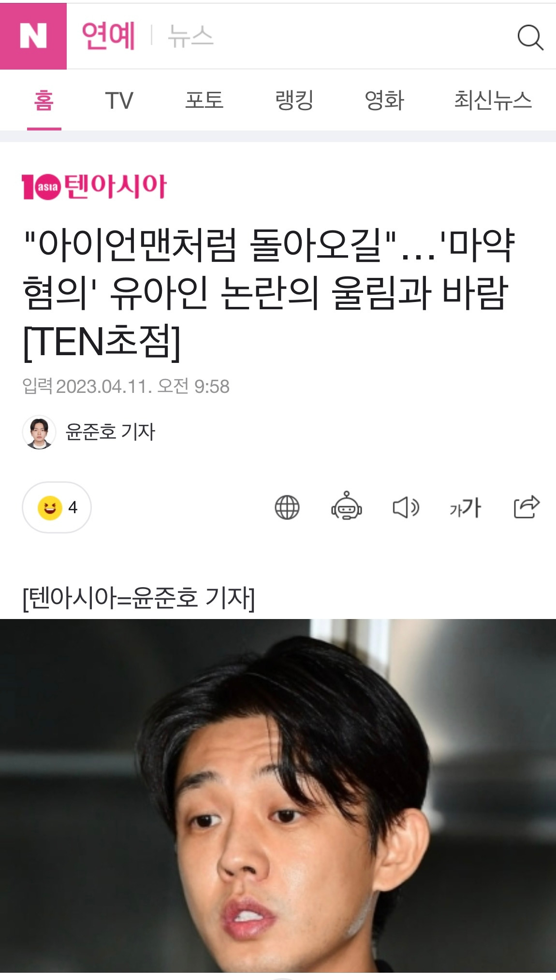Go to the 랭킹 tab

pyautogui.click(x=294, y=101)
